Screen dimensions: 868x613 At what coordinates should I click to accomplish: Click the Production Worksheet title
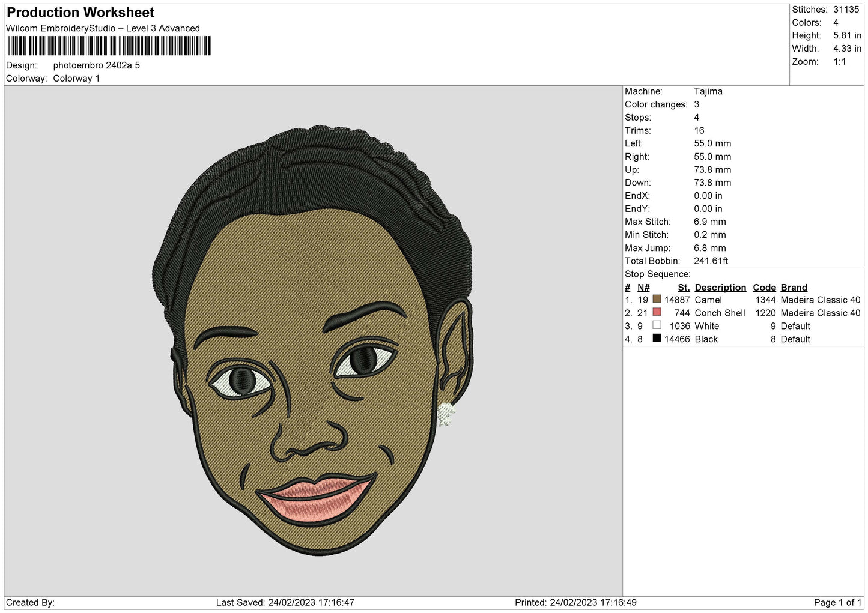[x=80, y=13]
